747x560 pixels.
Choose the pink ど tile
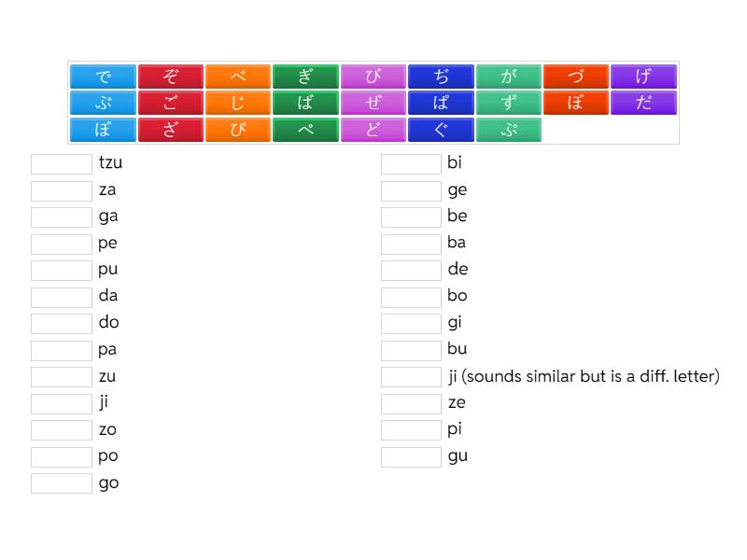[373, 130]
